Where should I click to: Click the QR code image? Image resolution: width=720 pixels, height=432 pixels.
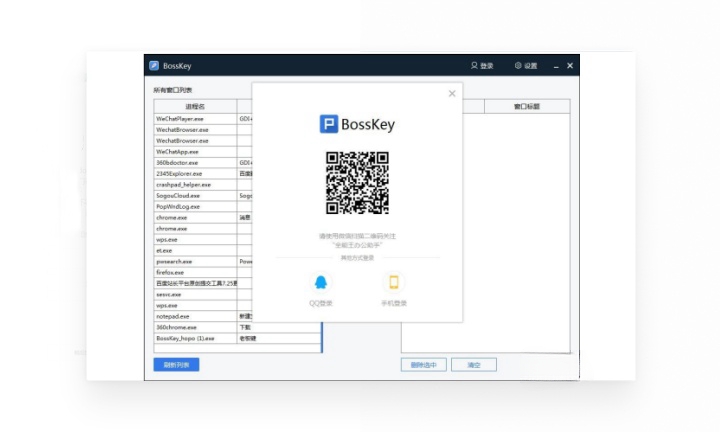point(357,183)
